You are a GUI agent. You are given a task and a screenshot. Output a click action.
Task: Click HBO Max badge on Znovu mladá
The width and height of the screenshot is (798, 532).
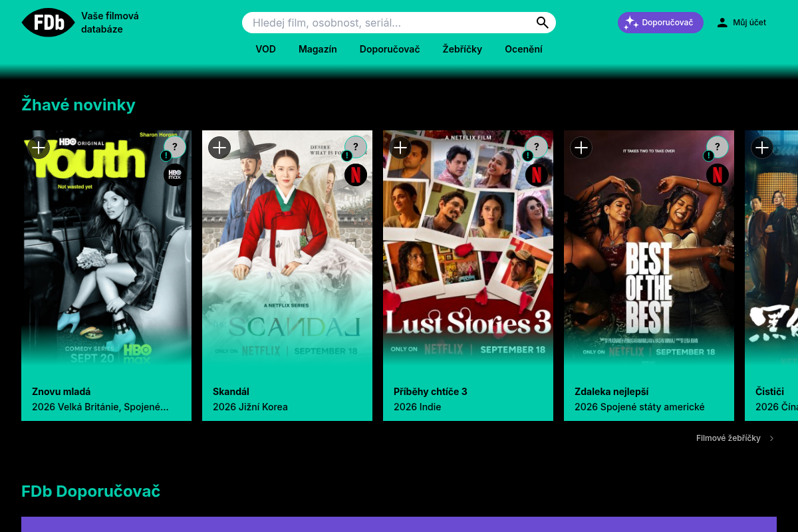(x=175, y=175)
